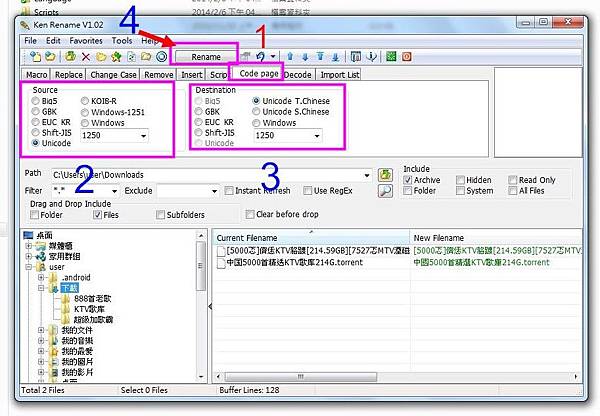Enable the System checkbox
Screen dimensions: 600x416
tap(460, 191)
